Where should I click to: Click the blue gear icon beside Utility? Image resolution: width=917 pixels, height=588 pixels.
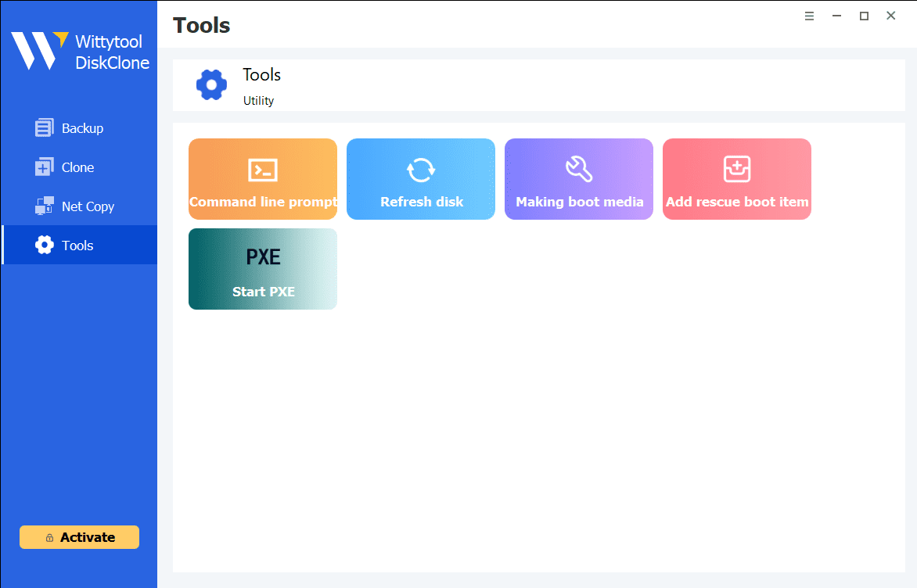click(211, 84)
